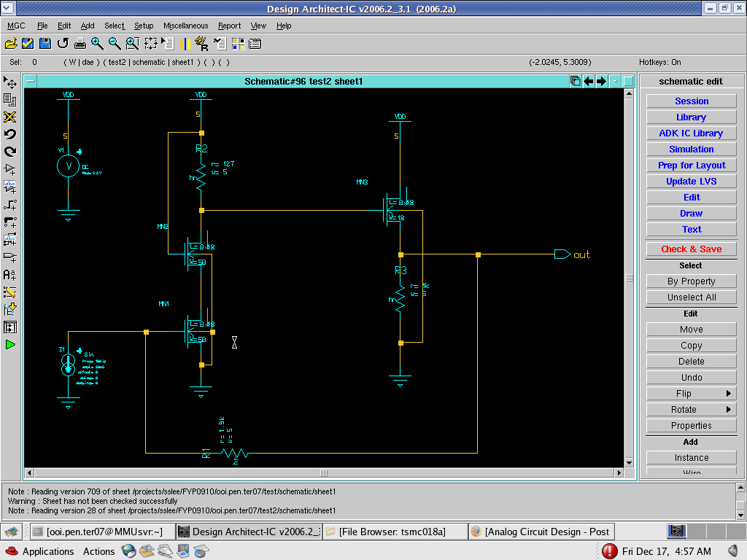Click the Simulation palette button
The width and height of the screenshot is (747, 560).
(691, 149)
